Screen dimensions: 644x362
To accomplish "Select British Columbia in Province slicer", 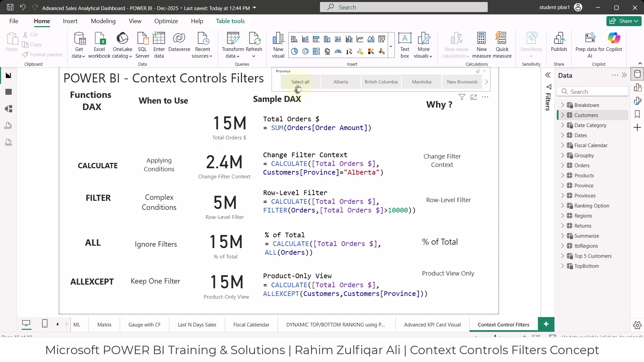I will (x=381, y=82).
